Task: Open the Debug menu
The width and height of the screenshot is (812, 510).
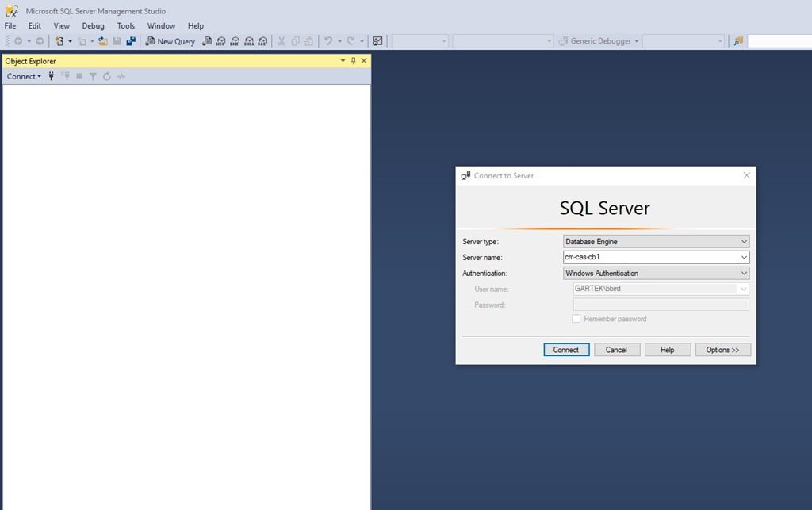Action: (94, 26)
